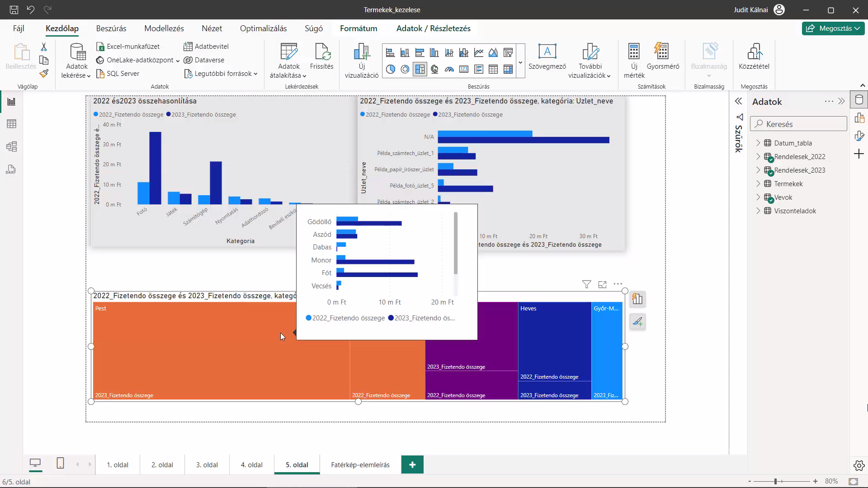Switch to the mobile layout toggle
Viewport: 868px width, 488px height.
point(60,463)
